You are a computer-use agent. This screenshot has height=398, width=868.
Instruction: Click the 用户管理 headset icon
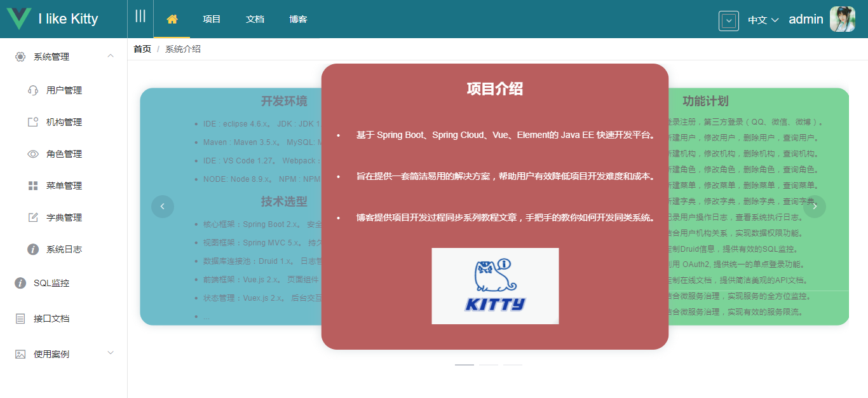tap(33, 90)
